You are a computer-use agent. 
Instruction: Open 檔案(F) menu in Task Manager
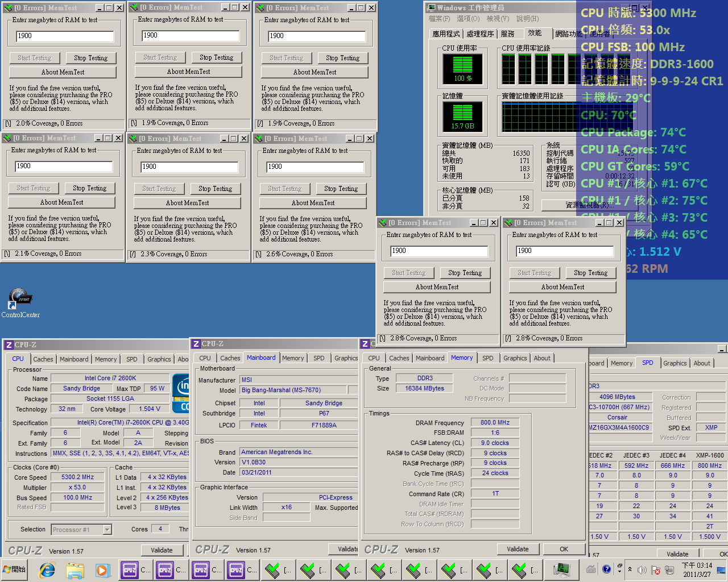pos(440,19)
